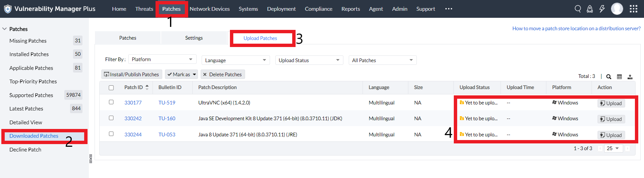Click the Delete Patches button

[223, 74]
